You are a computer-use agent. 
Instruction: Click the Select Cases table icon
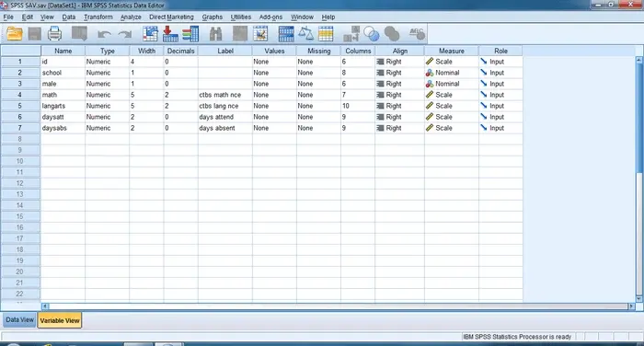pyautogui.click(x=326, y=34)
